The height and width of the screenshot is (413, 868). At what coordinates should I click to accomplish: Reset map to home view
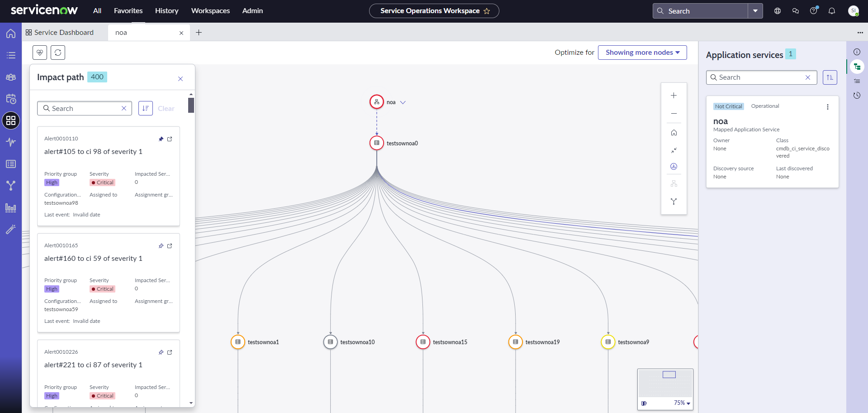pyautogui.click(x=674, y=133)
